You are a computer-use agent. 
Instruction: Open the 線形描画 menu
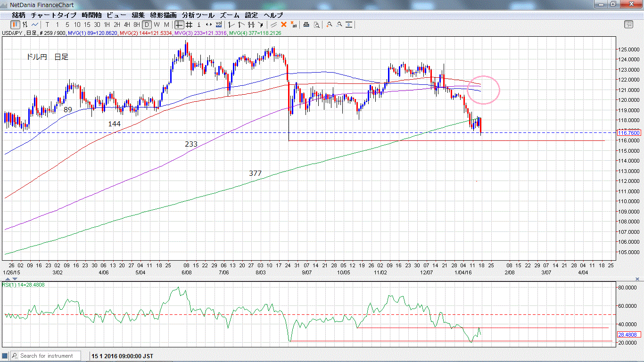(x=164, y=15)
